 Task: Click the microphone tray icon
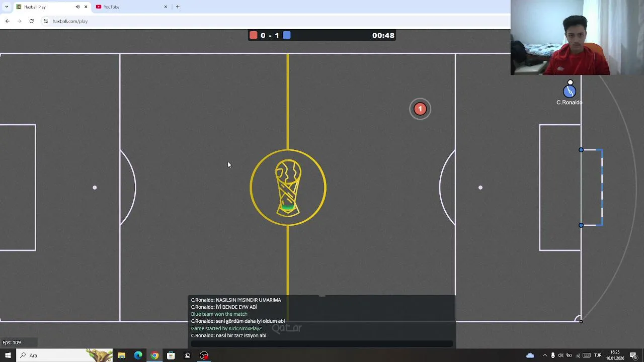tap(553, 355)
